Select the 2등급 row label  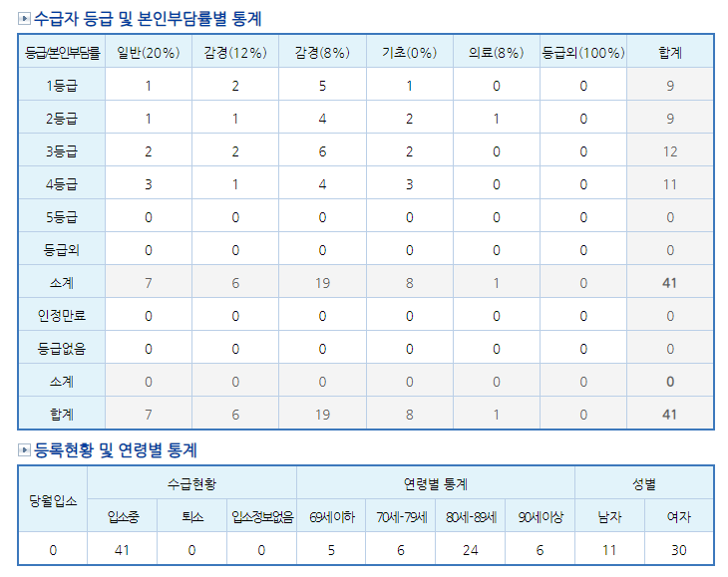point(62,119)
